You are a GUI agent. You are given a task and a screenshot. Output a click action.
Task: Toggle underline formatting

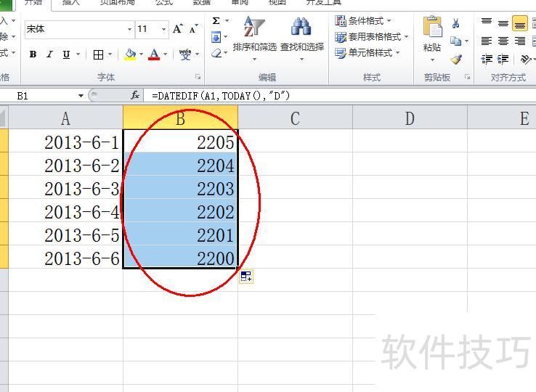tap(66, 54)
